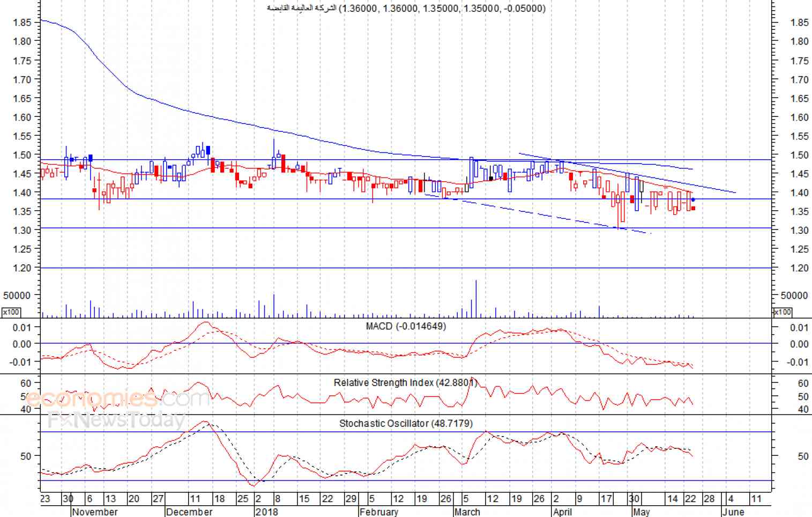Click the date label 14 in May
The width and height of the screenshot is (812, 517).
point(673,499)
